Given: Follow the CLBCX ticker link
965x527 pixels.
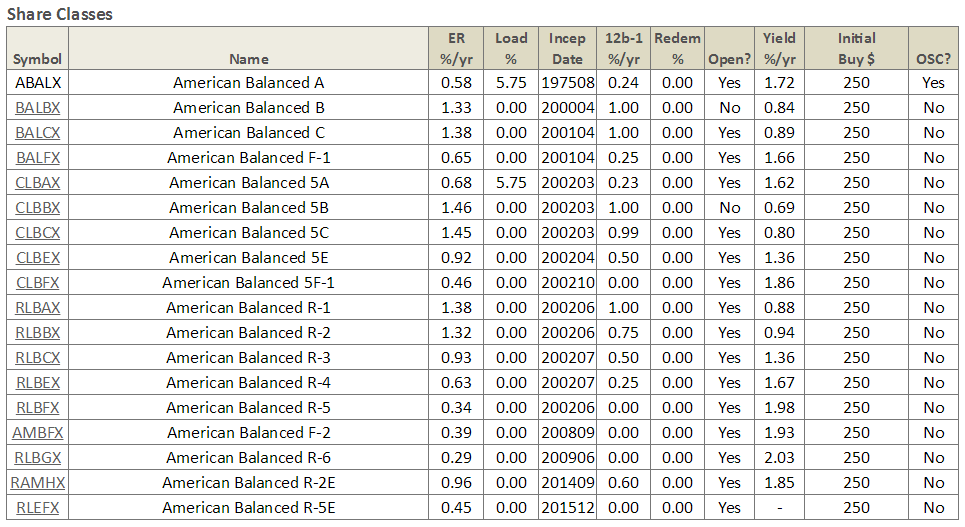Looking at the screenshot, I should pos(38,233).
